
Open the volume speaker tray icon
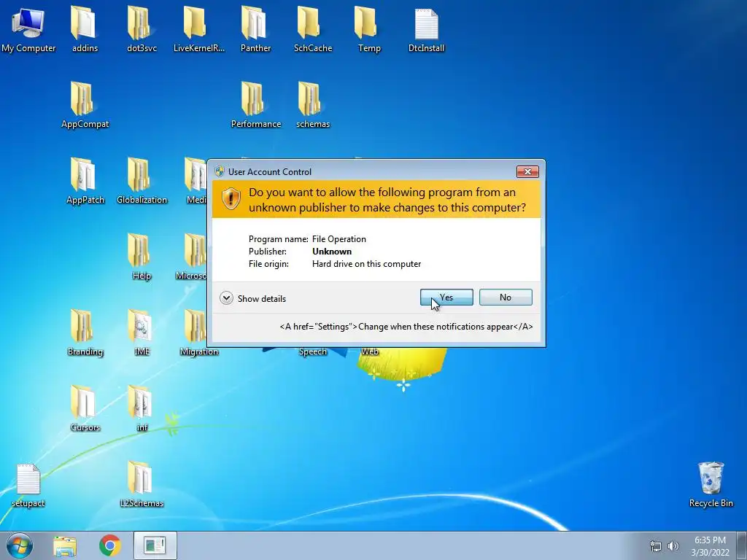(673, 546)
